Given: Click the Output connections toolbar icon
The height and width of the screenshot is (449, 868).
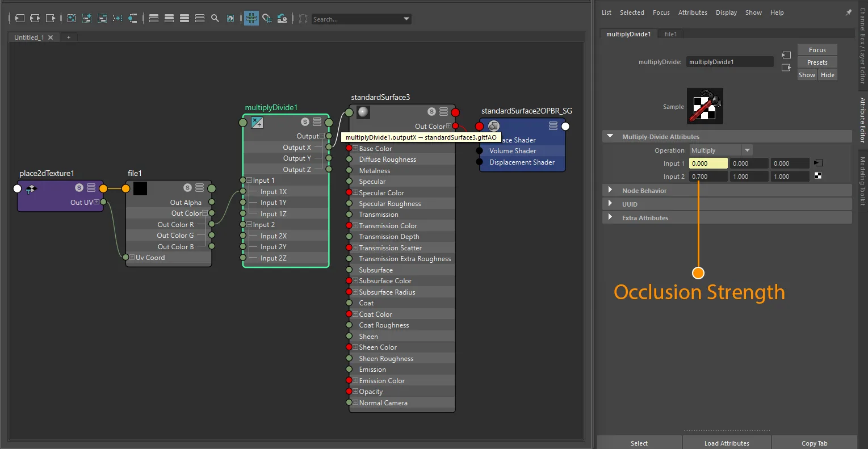Looking at the screenshot, I should [51, 18].
